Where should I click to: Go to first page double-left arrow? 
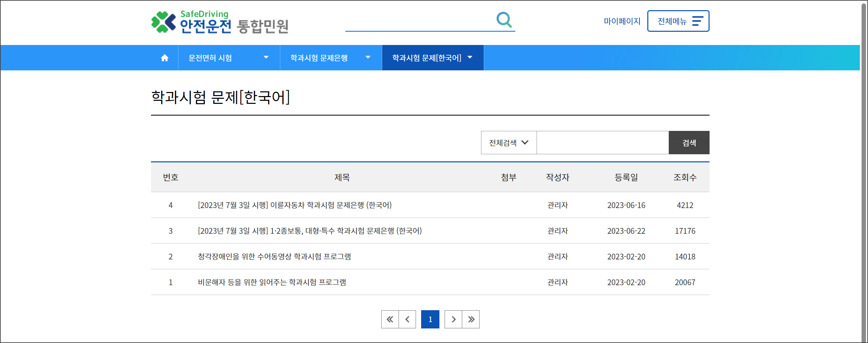pyautogui.click(x=390, y=319)
